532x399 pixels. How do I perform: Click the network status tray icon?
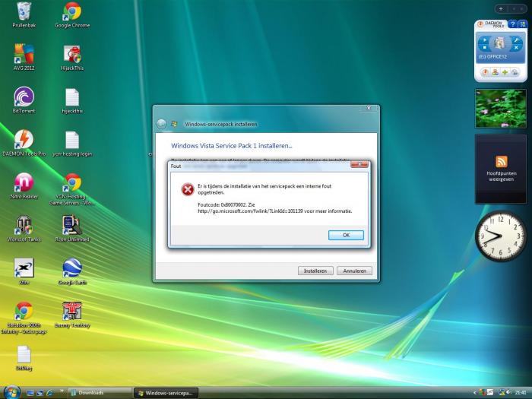[501, 393]
